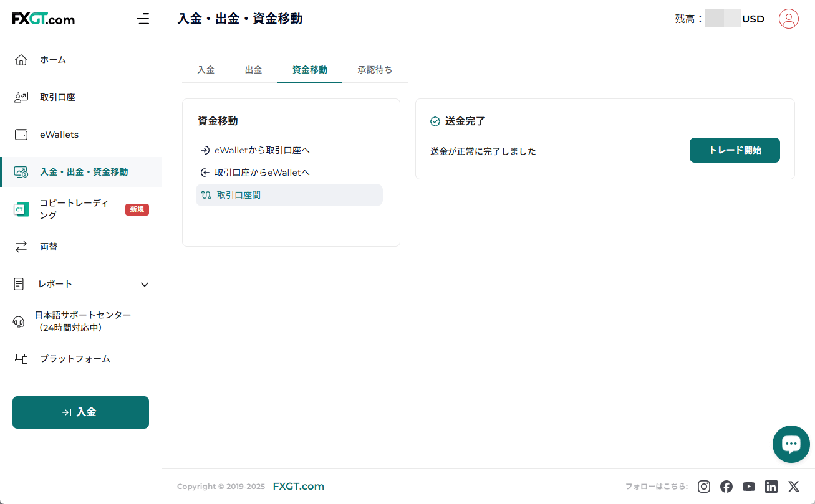Open the 承認待ち tab
Screen dimensions: 815x504
click(x=375, y=70)
